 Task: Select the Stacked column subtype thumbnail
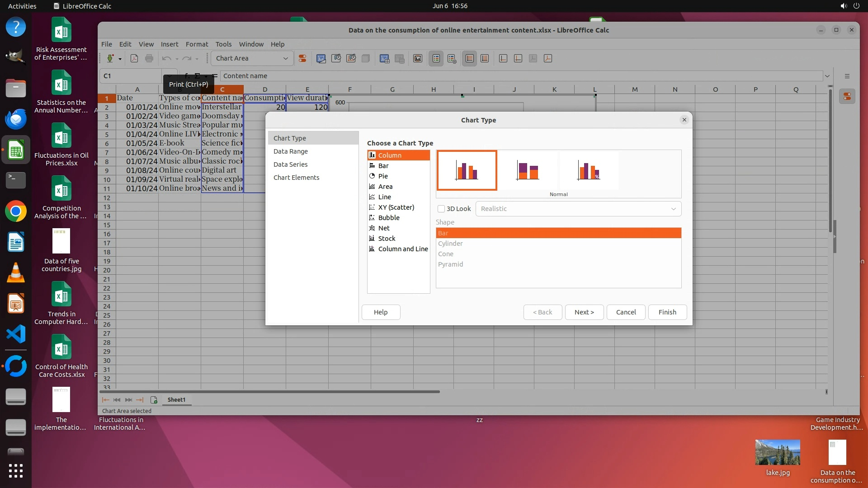pos(528,171)
